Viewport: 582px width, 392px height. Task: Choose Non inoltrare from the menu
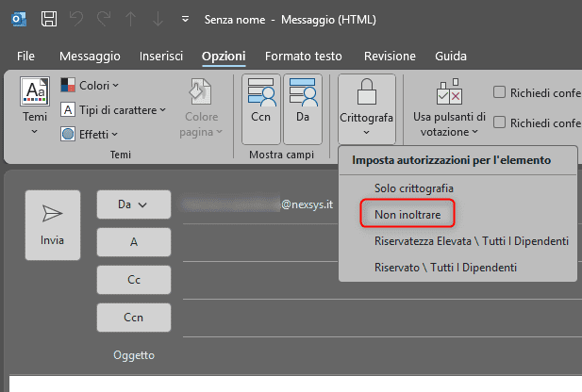[x=407, y=214]
